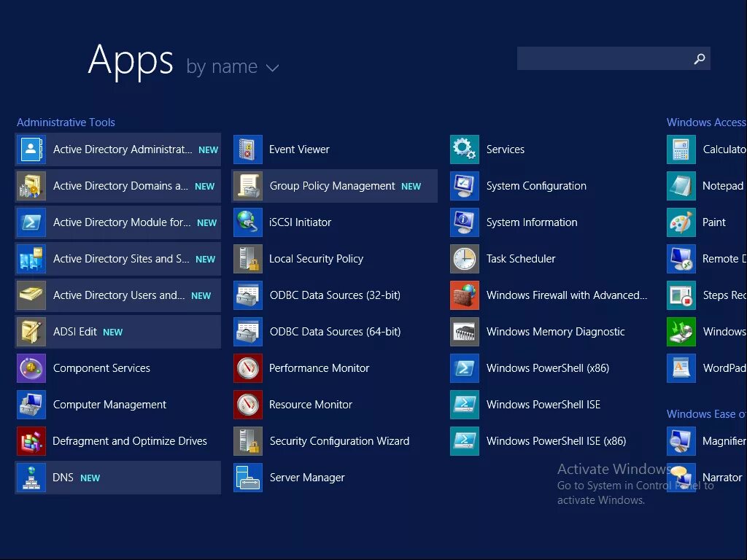Click the System Information label

(532, 222)
